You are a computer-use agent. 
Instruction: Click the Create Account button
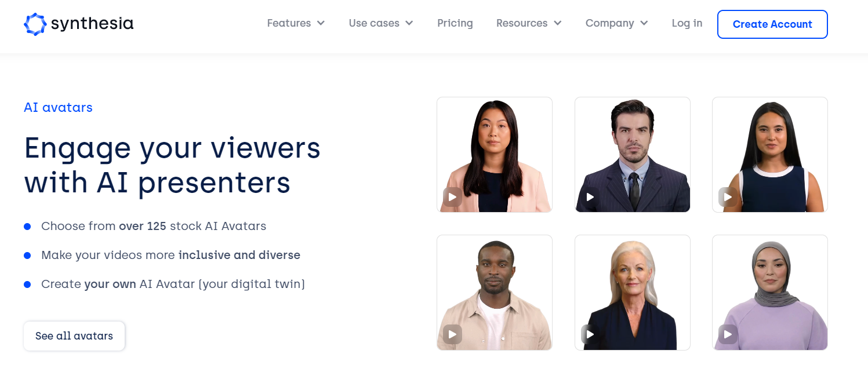coord(772,24)
